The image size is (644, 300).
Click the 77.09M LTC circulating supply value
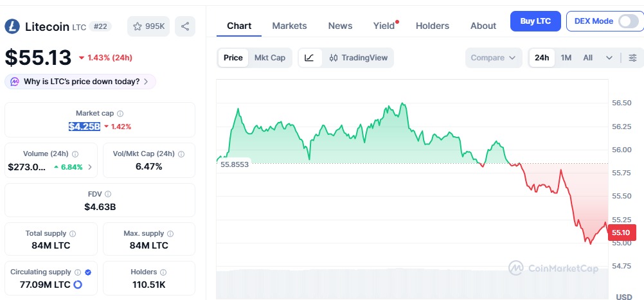45,285
